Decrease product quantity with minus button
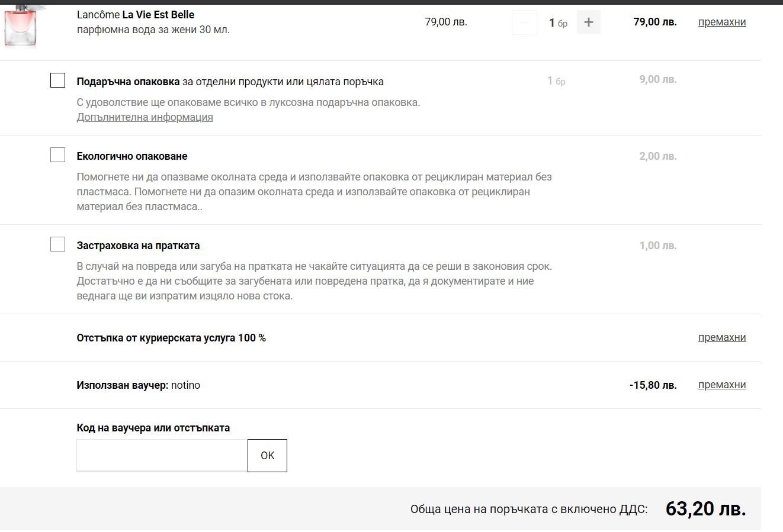Viewport: 783px width, 532px height. point(524,22)
